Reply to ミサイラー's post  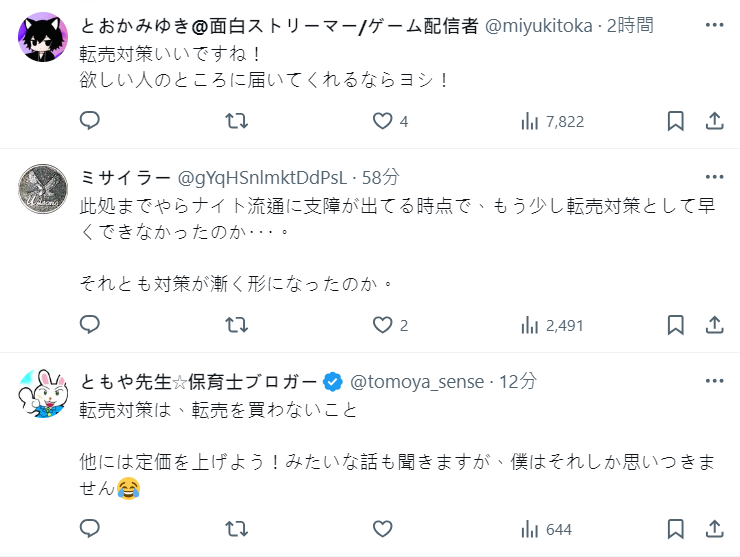[x=90, y=325]
